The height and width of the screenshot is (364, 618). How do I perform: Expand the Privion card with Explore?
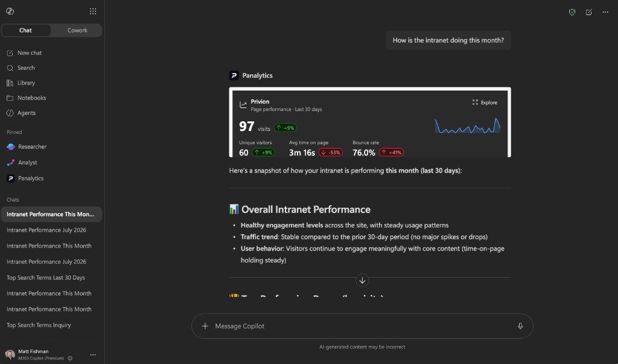click(x=485, y=102)
